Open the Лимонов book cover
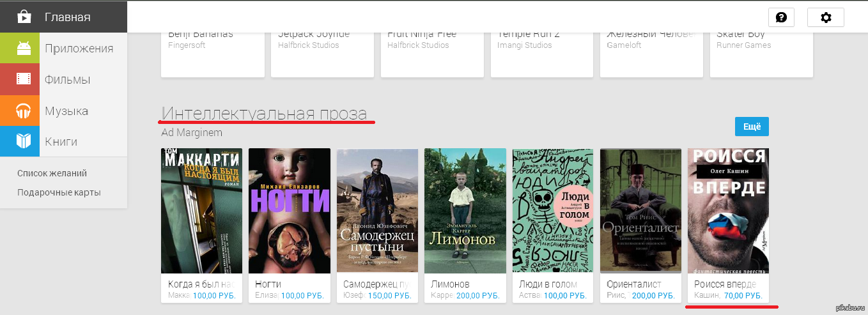Viewport: 868px width, 315px height. coord(465,211)
